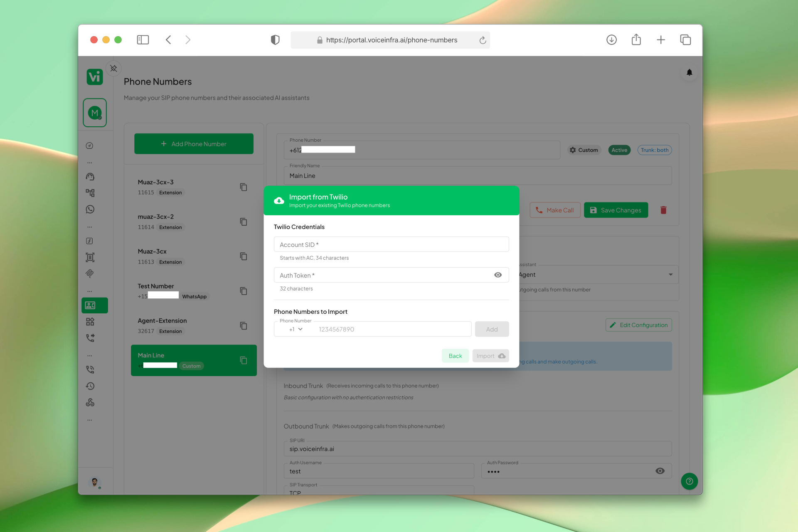
Task: Copy the Main Line number
Action: (244, 360)
